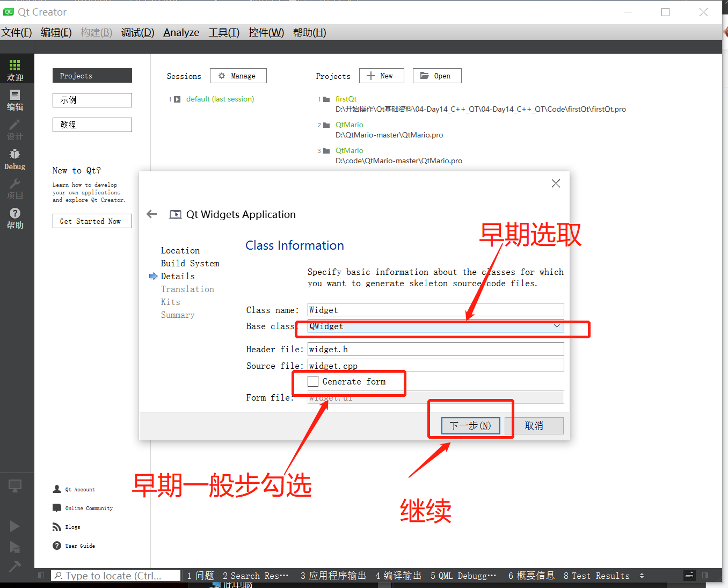Image resolution: width=728 pixels, height=588 pixels.
Task: Click the Class name input field
Action: [x=436, y=310]
